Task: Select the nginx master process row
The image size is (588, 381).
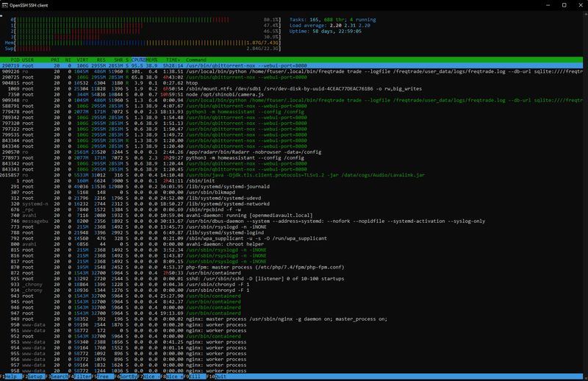Action: [291, 319]
